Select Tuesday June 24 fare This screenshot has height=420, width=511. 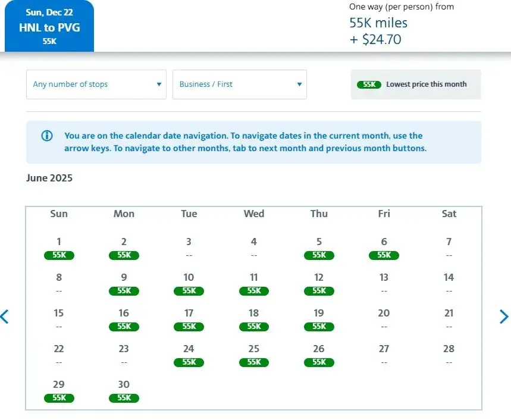point(189,356)
